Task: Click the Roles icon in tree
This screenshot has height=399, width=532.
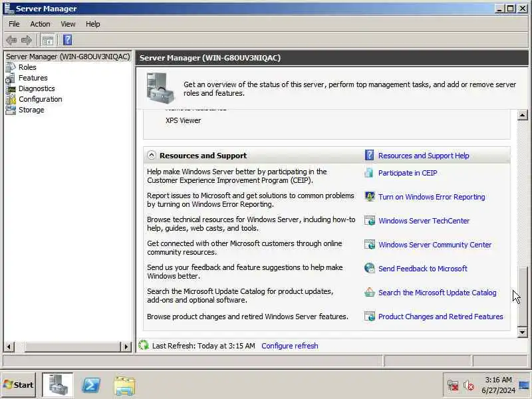Action: pyautogui.click(x=11, y=67)
